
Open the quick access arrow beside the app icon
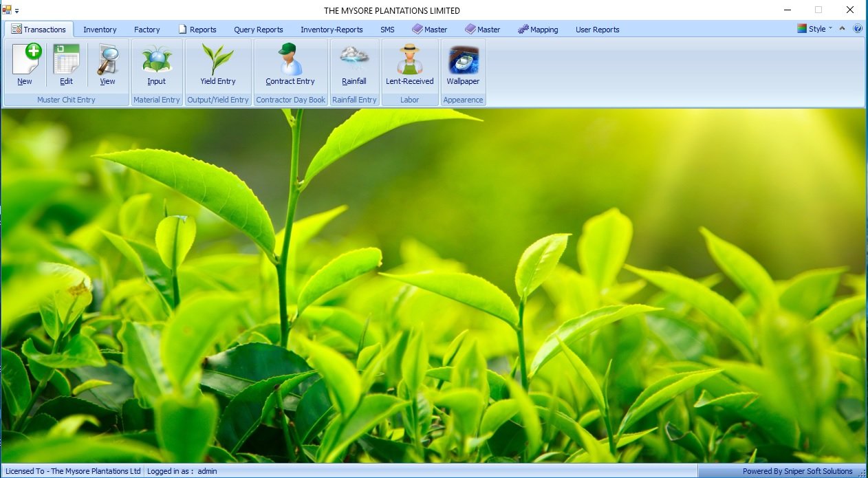pyautogui.click(x=17, y=11)
